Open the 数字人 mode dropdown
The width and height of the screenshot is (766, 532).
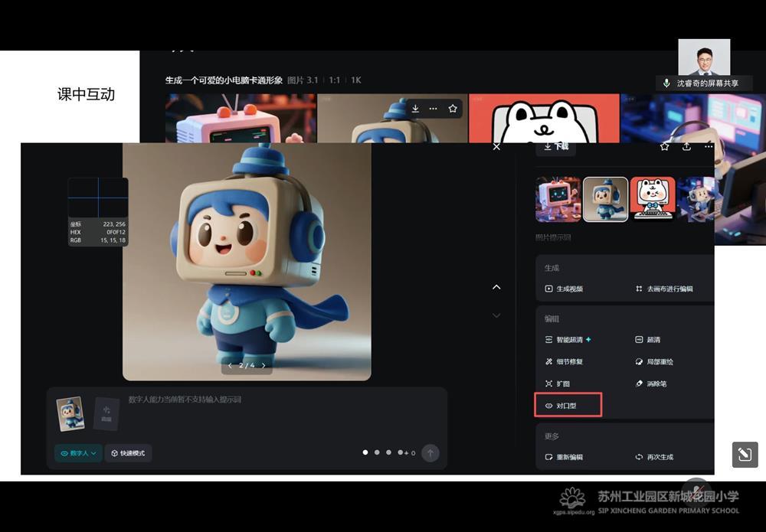pyautogui.click(x=78, y=453)
